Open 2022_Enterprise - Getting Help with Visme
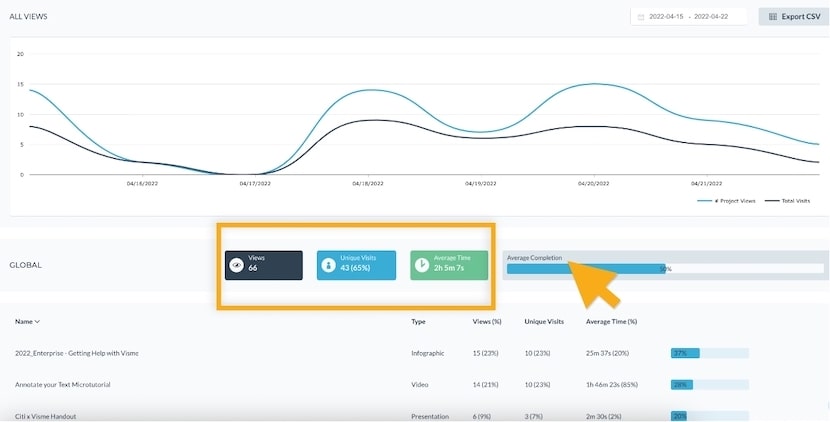Image resolution: width=830 pixels, height=422 pixels. point(78,353)
